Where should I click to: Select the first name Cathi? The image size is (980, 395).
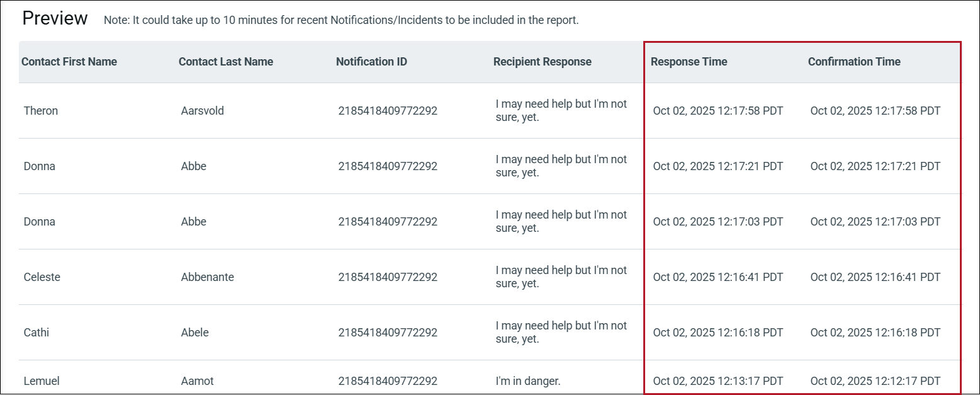pos(37,333)
